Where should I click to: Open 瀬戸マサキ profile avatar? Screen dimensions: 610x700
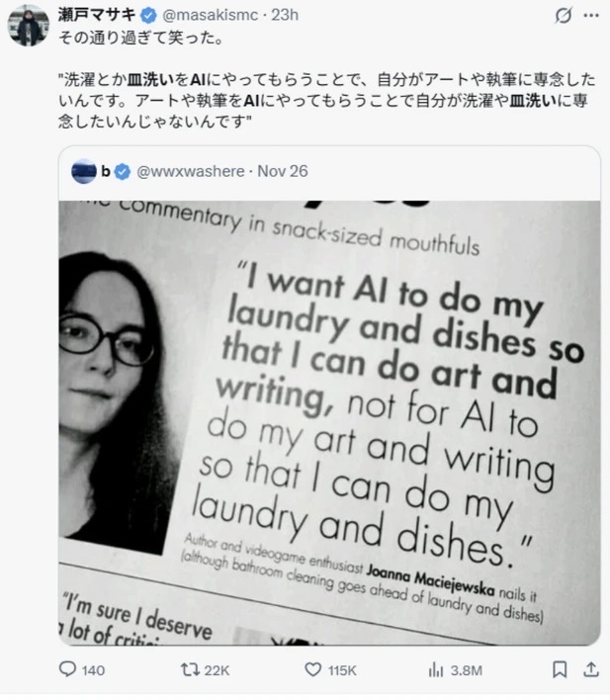click(x=28, y=25)
